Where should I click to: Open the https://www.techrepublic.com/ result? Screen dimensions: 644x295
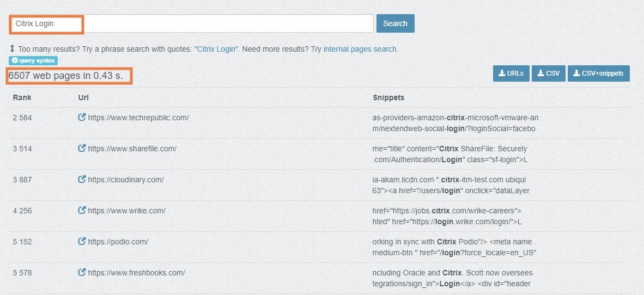(x=138, y=118)
